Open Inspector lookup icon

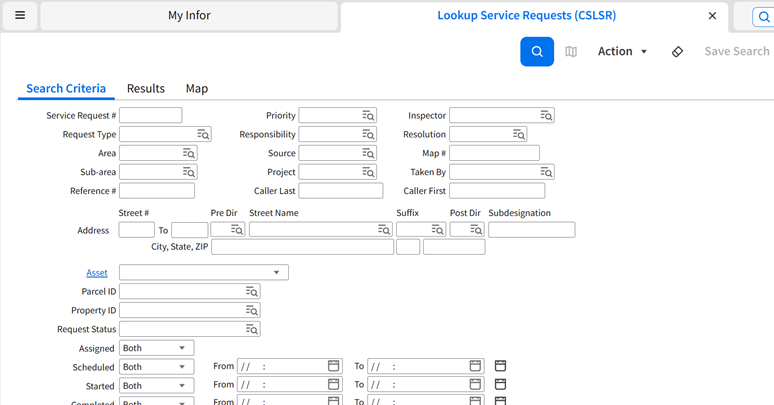click(x=546, y=116)
